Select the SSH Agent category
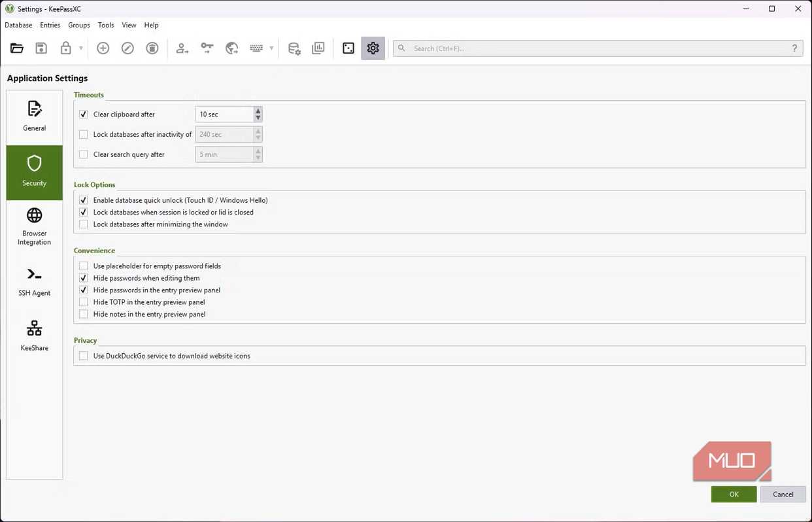 [x=35, y=282]
